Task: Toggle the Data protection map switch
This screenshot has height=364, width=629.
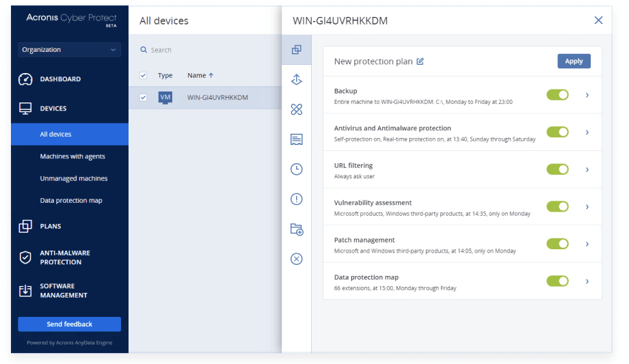Action: [558, 281]
